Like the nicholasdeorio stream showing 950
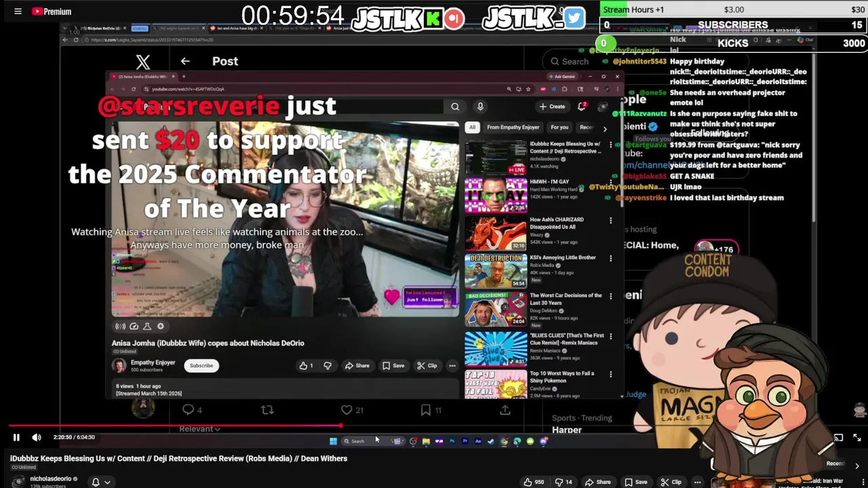Image resolution: width=868 pixels, height=488 pixels. click(534, 482)
